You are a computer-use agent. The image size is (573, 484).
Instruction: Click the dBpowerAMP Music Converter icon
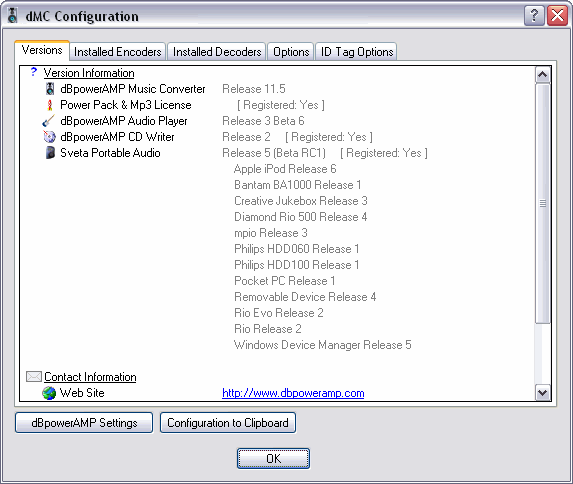pyautogui.click(x=50, y=89)
